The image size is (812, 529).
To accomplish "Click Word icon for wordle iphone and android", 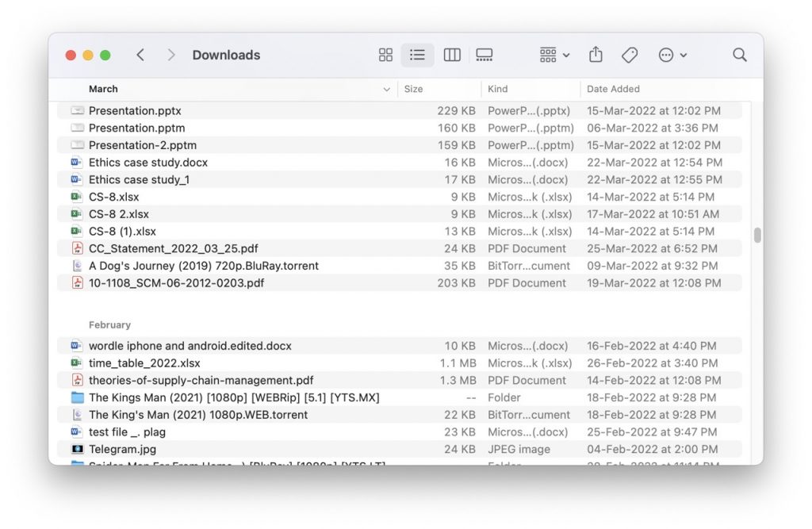I will coord(77,346).
